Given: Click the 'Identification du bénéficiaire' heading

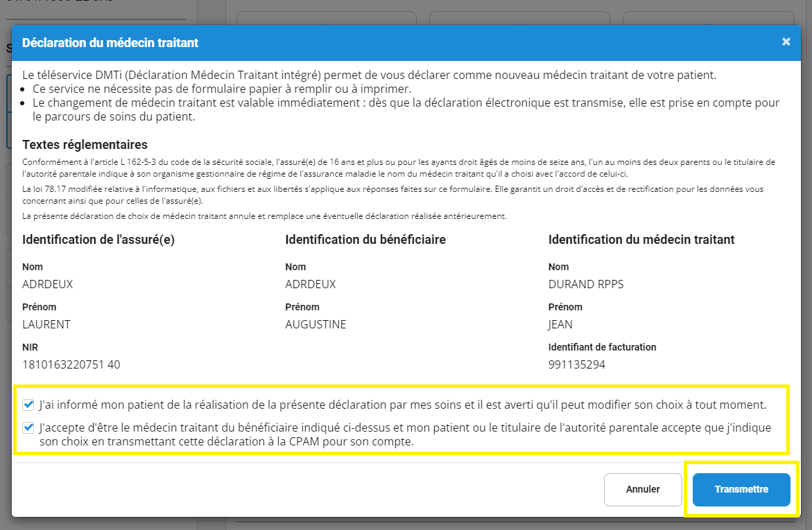Looking at the screenshot, I should [x=365, y=240].
